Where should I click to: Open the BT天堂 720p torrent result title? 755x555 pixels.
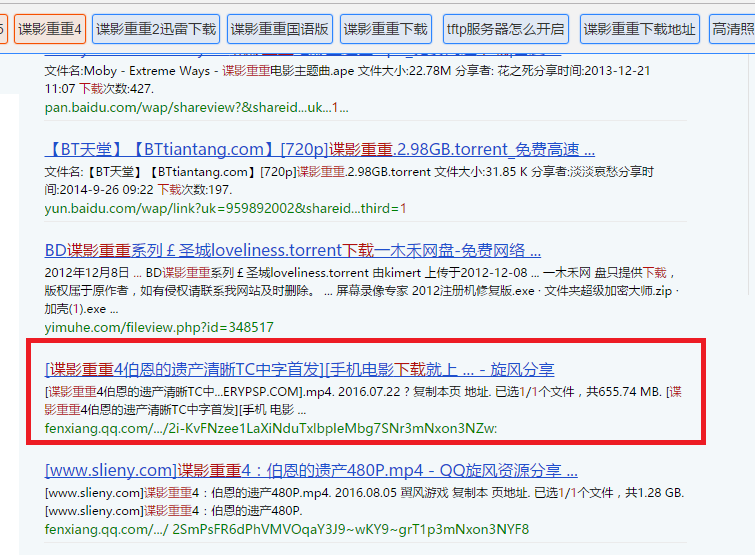click(x=320, y=150)
